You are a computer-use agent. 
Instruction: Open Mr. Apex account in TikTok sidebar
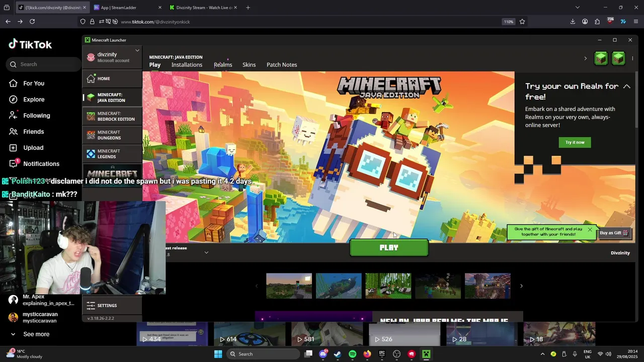coord(42,300)
